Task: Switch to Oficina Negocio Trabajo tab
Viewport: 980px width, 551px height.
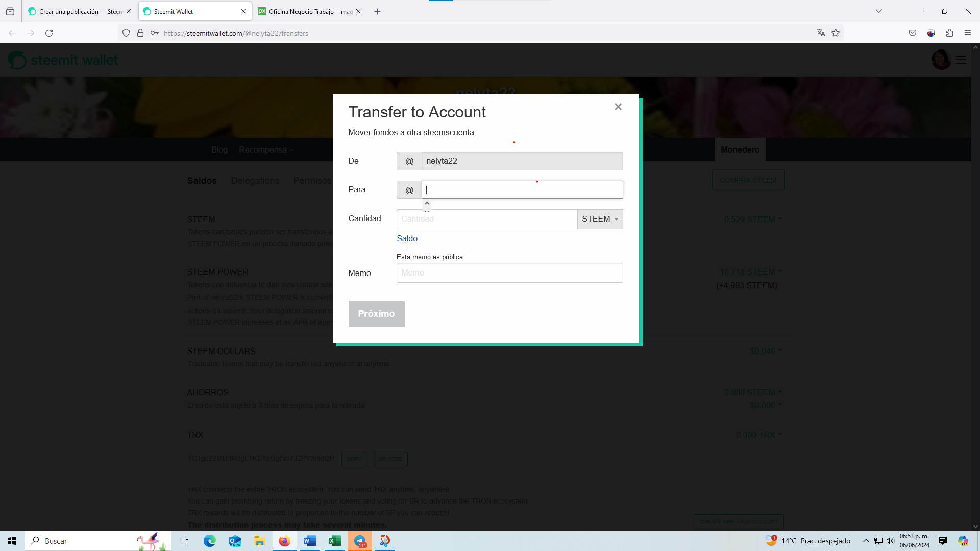Action: (x=305, y=11)
